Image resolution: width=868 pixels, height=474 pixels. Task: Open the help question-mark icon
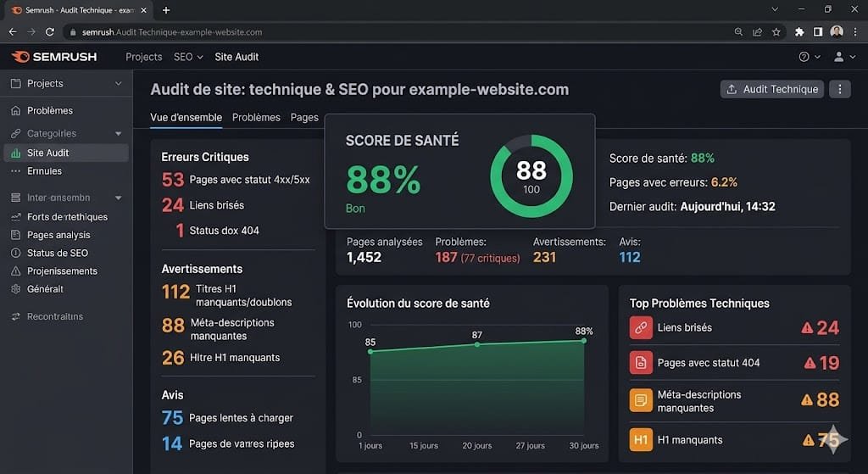pos(804,57)
